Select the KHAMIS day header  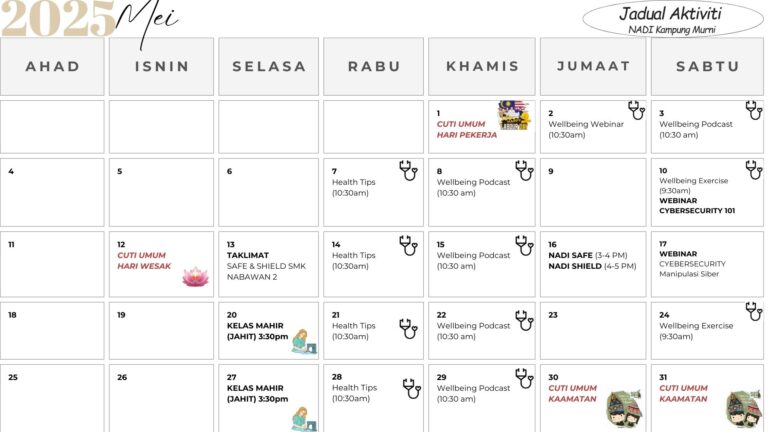pyautogui.click(x=482, y=67)
